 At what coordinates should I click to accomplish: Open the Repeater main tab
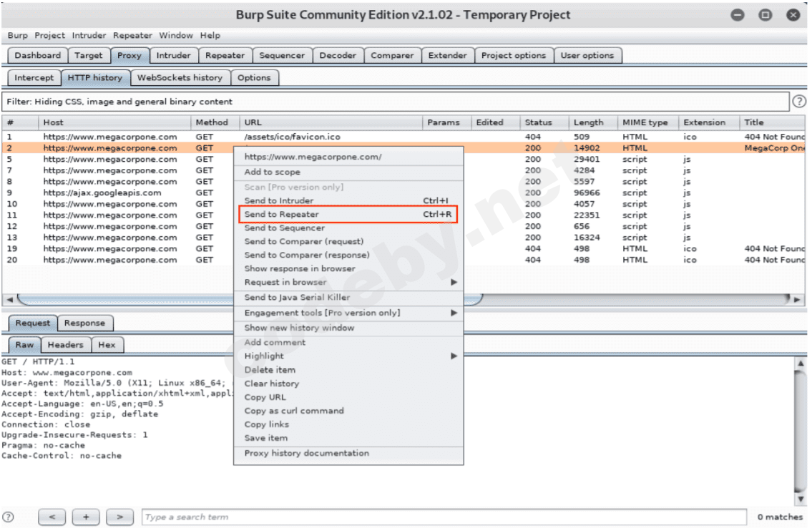225,55
